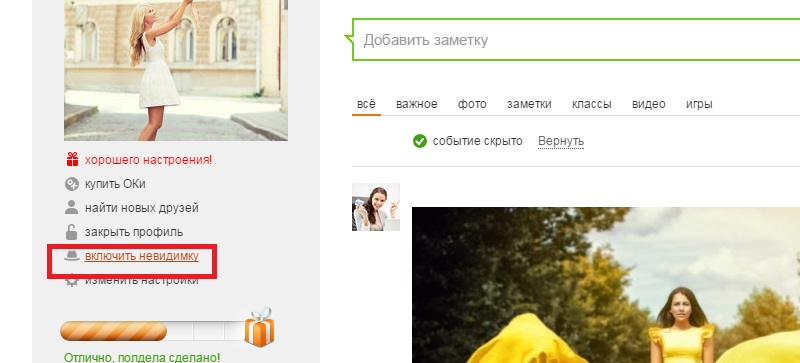Switch to the видео tab
This screenshot has width=800, height=363.
pos(648,104)
